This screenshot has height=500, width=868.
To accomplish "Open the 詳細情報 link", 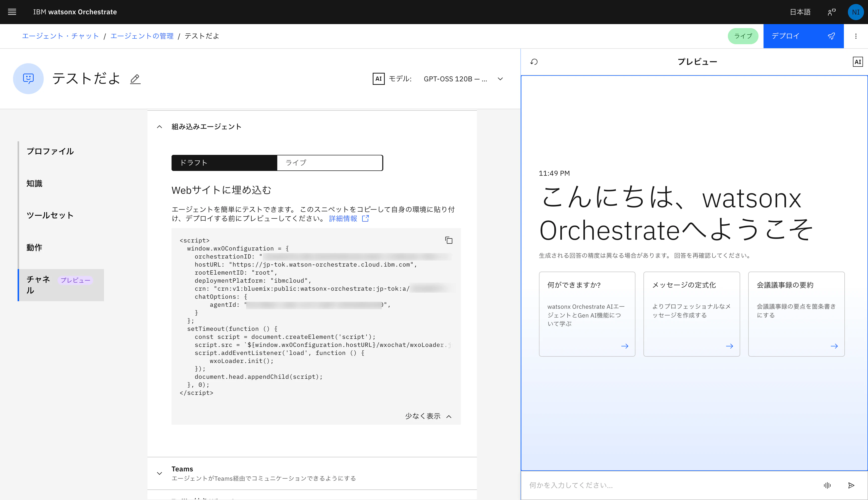I will (349, 218).
